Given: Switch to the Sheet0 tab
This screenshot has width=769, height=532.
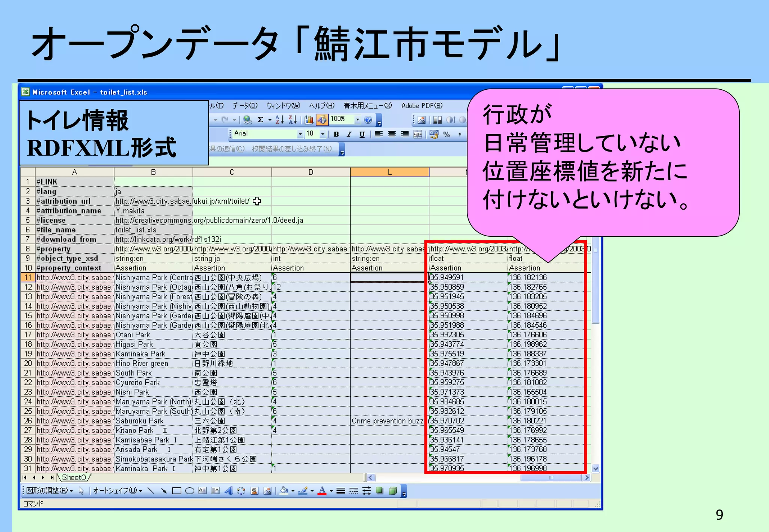Looking at the screenshot, I should point(74,478).
